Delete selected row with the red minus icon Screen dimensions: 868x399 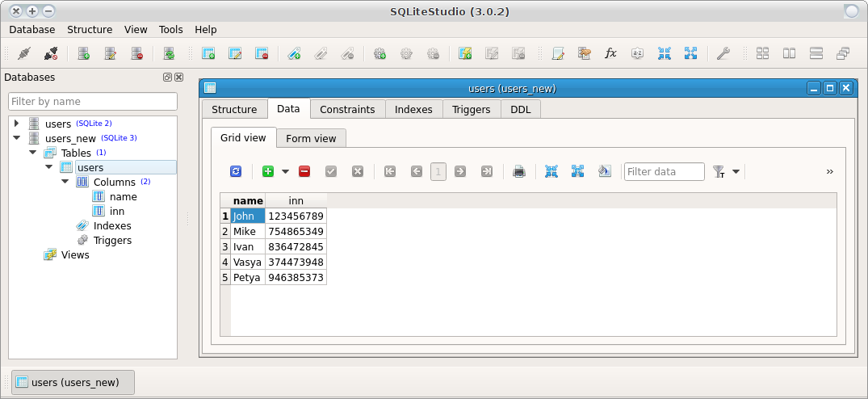pyautogui.click(x=304, y=171)
